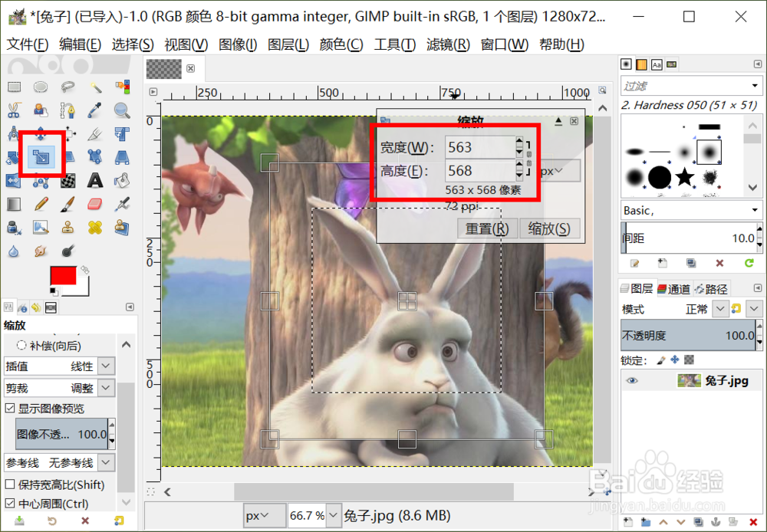Click the 缩放(S) scale button

tap(549, 228)
